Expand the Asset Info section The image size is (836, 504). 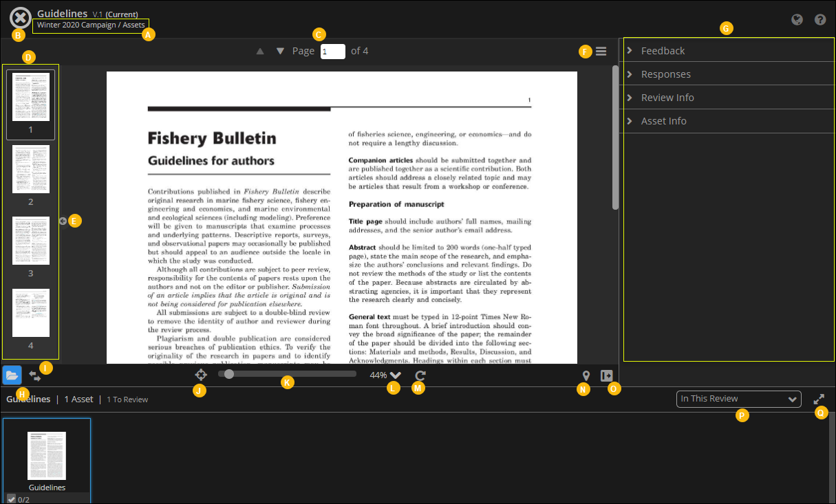(663, 121)
